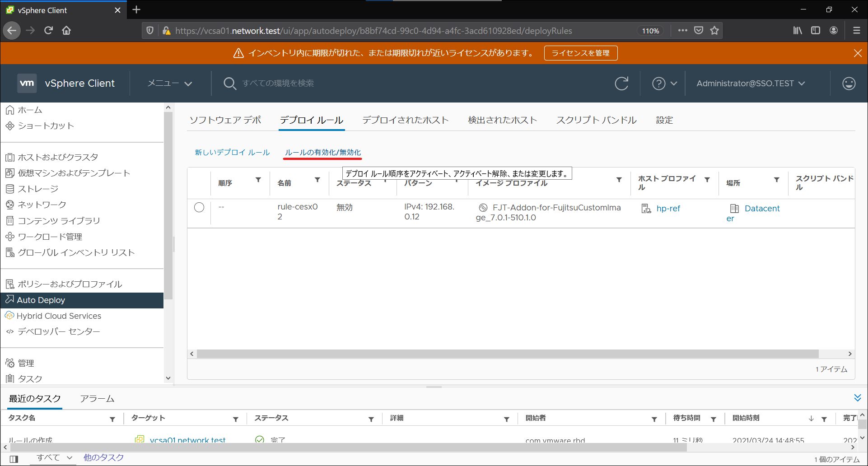Viewport: 868px width, 466px height.
Task: Open the 設定 tab
Action: coord(664,120)
